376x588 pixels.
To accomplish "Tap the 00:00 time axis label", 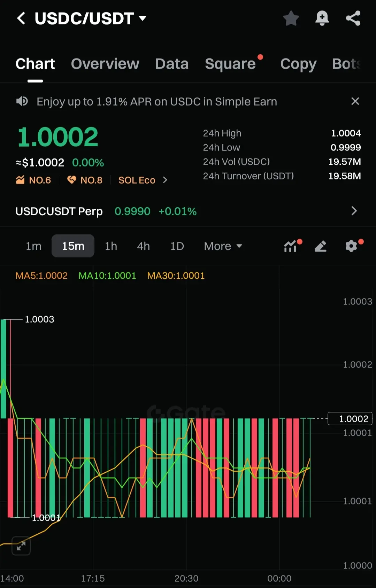I will pos(279,579).
